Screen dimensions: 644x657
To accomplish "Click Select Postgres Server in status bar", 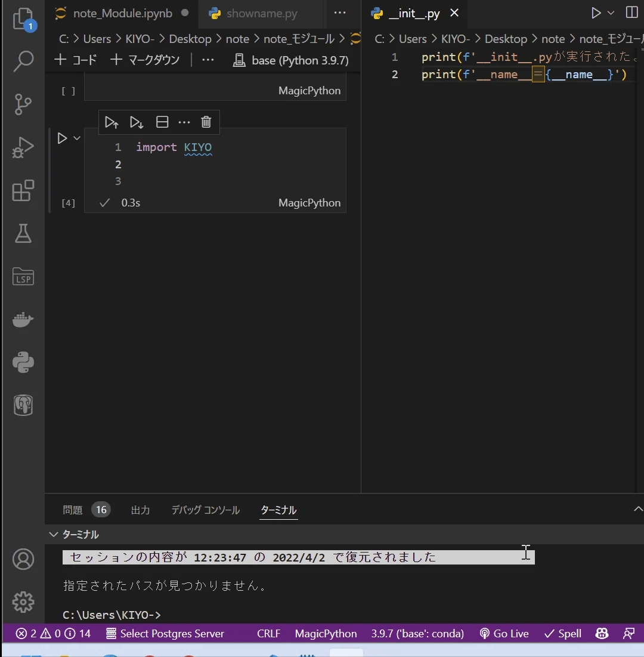I will tap(165, 634).
